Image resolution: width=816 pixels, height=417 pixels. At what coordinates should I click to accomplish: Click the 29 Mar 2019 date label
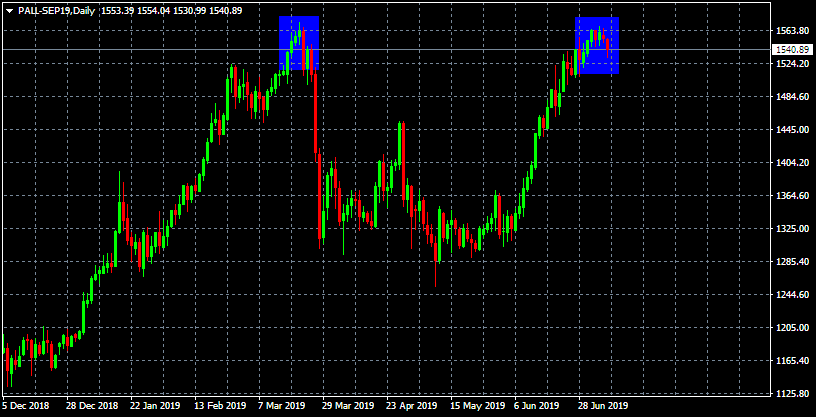348,405
